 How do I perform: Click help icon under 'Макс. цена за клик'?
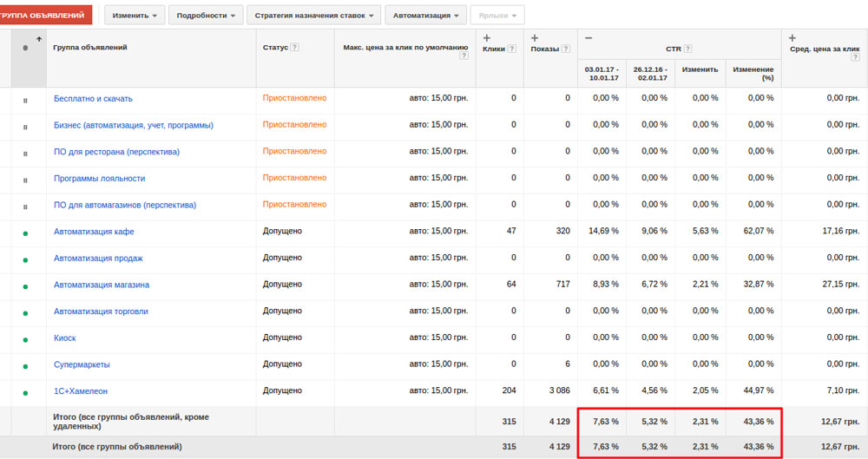tap(464, 56)
